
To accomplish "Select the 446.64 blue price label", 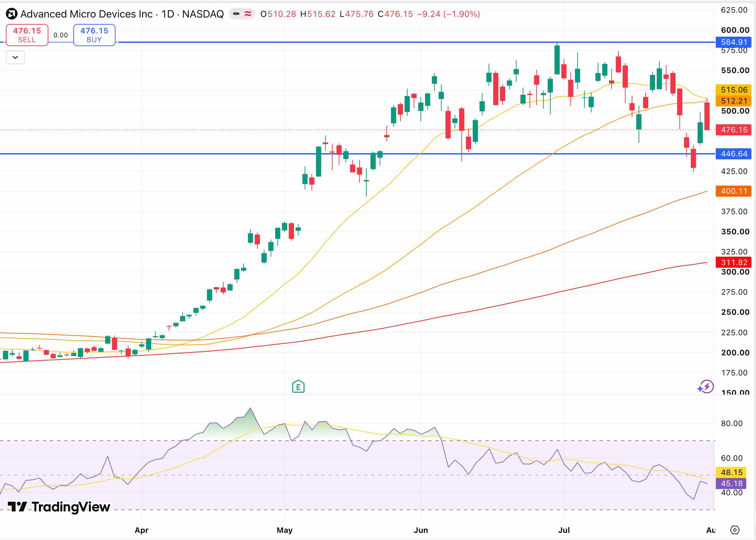I will tap(733, 153).
